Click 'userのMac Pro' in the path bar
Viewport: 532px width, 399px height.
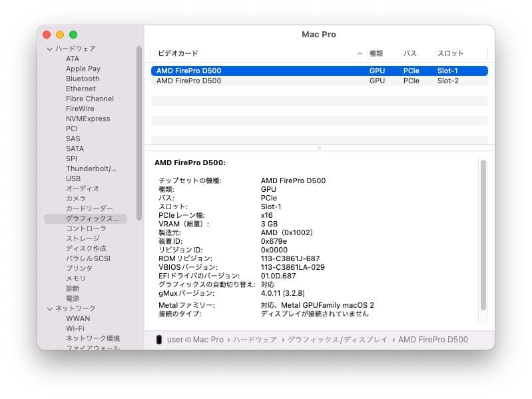[195, 340]
